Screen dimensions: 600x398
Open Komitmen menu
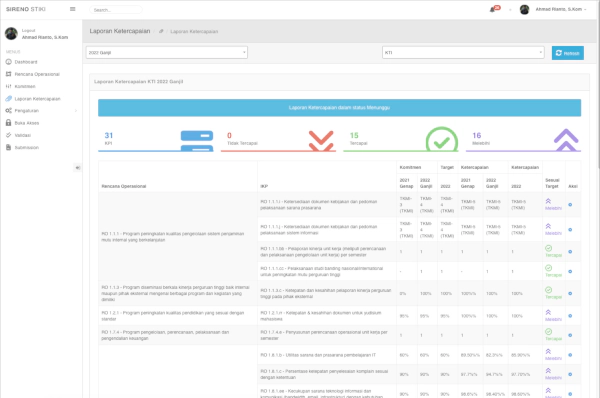coord(25,86)
